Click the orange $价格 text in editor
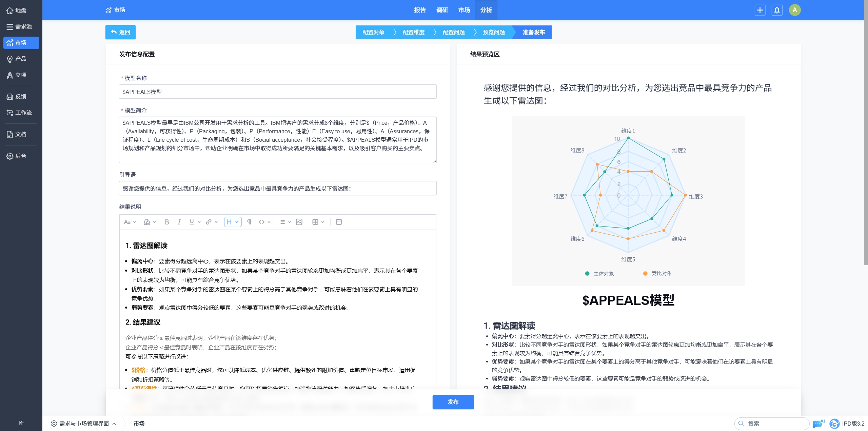Screen dimensions: 868x431 click(138, 370)
